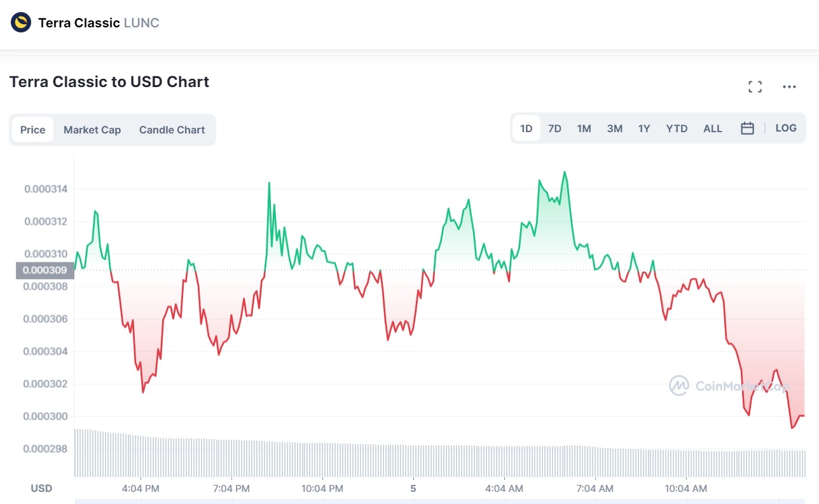819x504 pixels.
Task: Click the 0.000309 price label marker
Action: coord(45,270)
